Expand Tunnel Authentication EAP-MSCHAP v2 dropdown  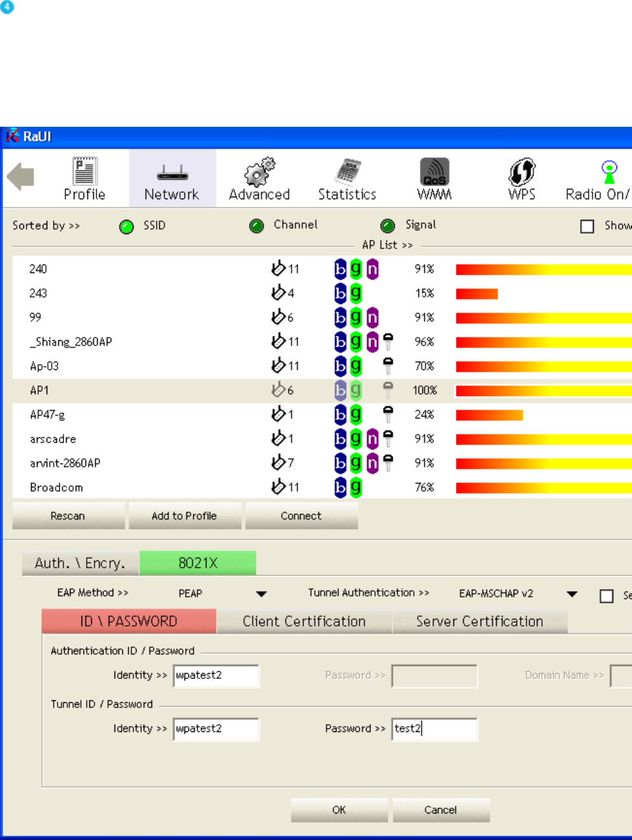[572, 594]
